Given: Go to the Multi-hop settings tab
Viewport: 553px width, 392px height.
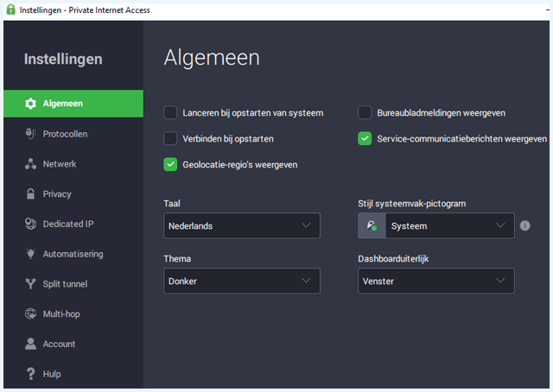Looking at the screenshot, I should 73,313.
